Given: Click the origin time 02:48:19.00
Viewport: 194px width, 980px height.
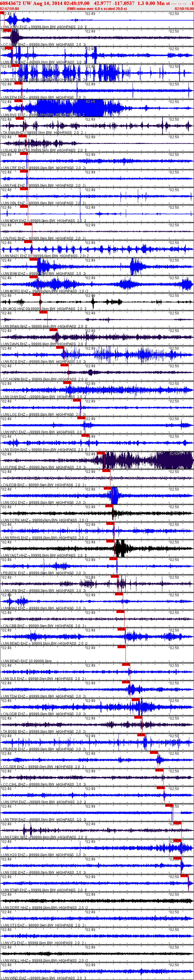Looking at the screenshot, I should pyautogui.click(x=77, y=3).
